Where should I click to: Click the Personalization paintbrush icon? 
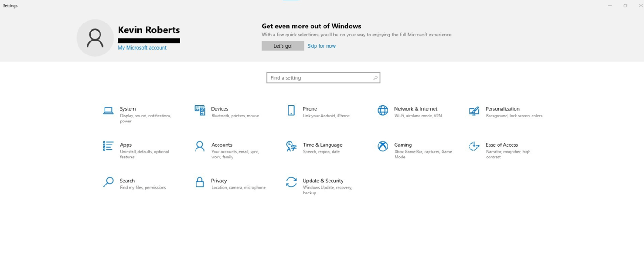[474, 111]
